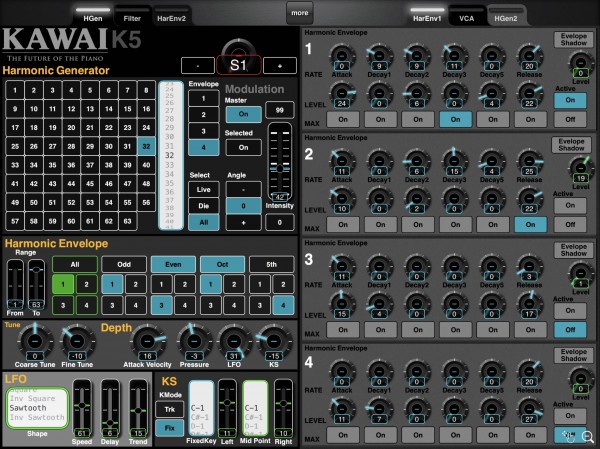600x449 pixels.
Task: Adjust the LFO depth knob
Action: point(234,341)
